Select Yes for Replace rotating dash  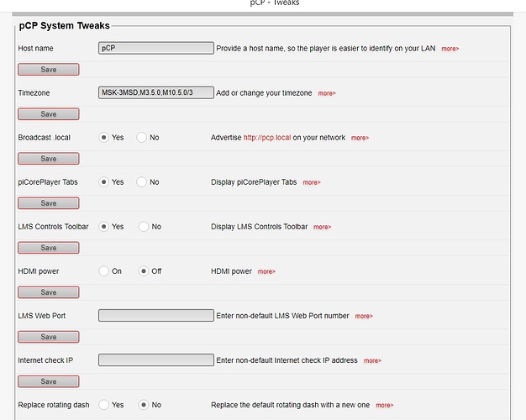[103, 405]
